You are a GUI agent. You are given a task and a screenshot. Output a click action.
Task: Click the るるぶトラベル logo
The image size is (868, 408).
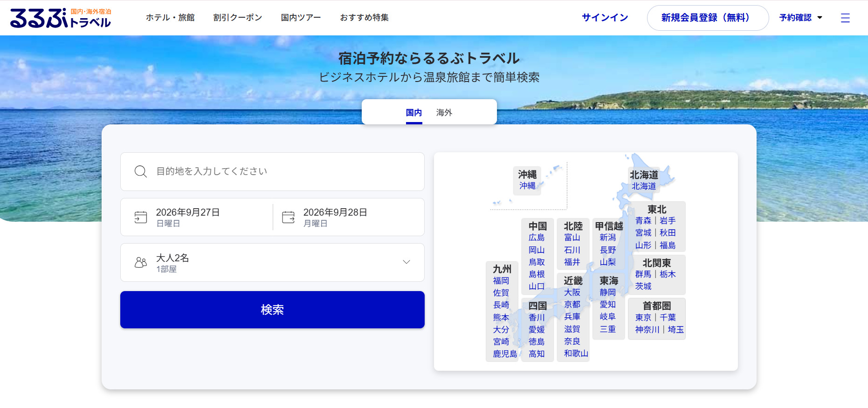point(61,18)
